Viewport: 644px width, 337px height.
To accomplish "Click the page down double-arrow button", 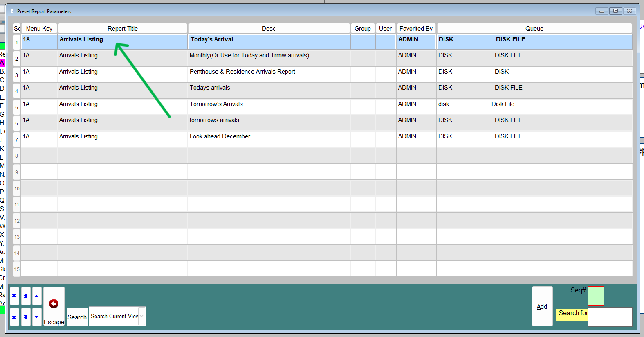I will 25,317.
